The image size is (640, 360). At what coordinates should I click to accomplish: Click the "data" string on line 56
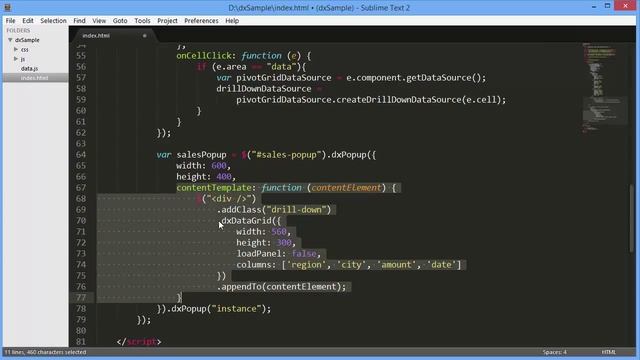coord(281,67)
